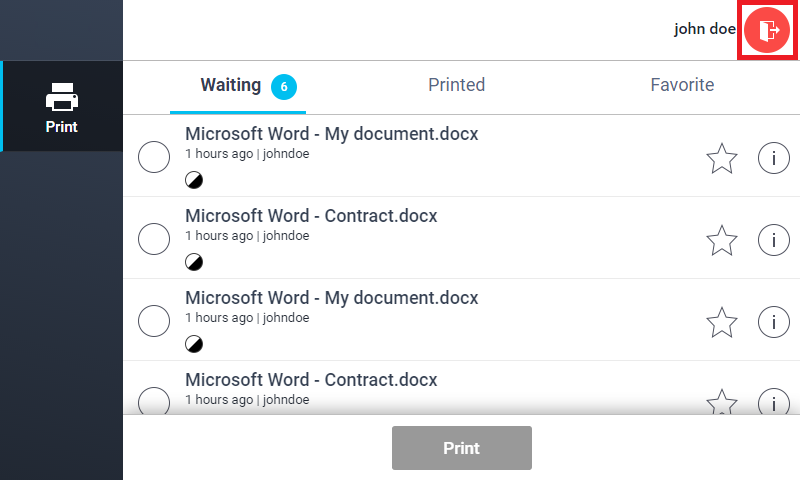This screenshot has height=480, width=800.
Task: Favorite the first My document.docx job
Action: click(x=721, y=158)
